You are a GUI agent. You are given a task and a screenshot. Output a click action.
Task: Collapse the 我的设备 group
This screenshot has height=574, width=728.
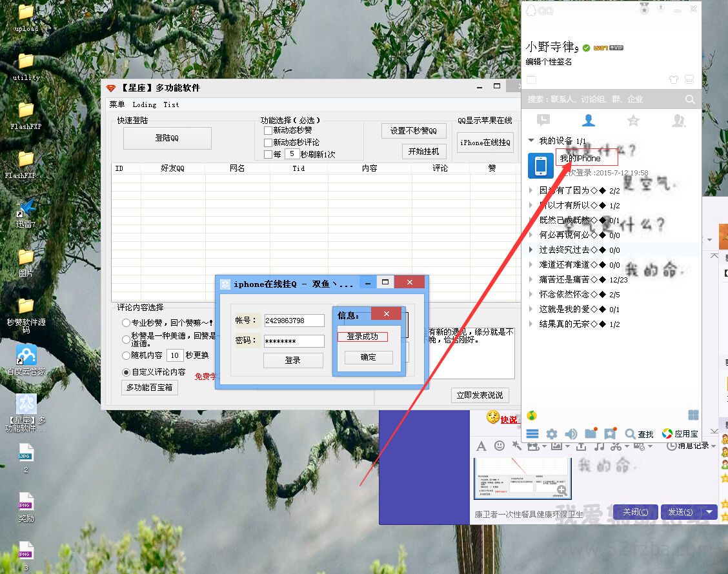point(531,140)
